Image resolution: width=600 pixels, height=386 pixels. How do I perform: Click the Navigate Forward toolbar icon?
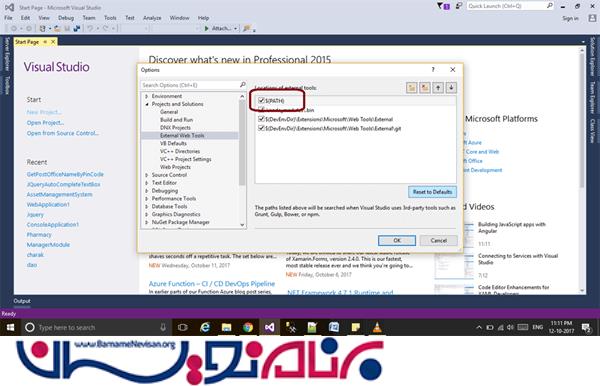click(x=29, y=28)
